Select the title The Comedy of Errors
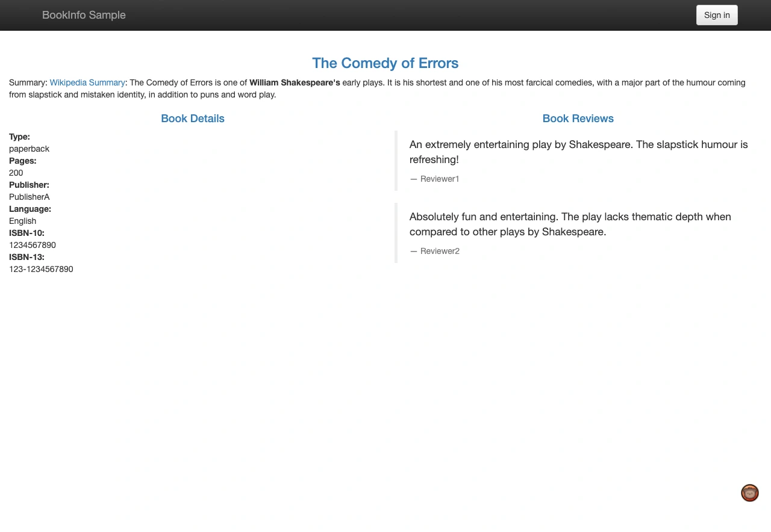 pos(385,63)
